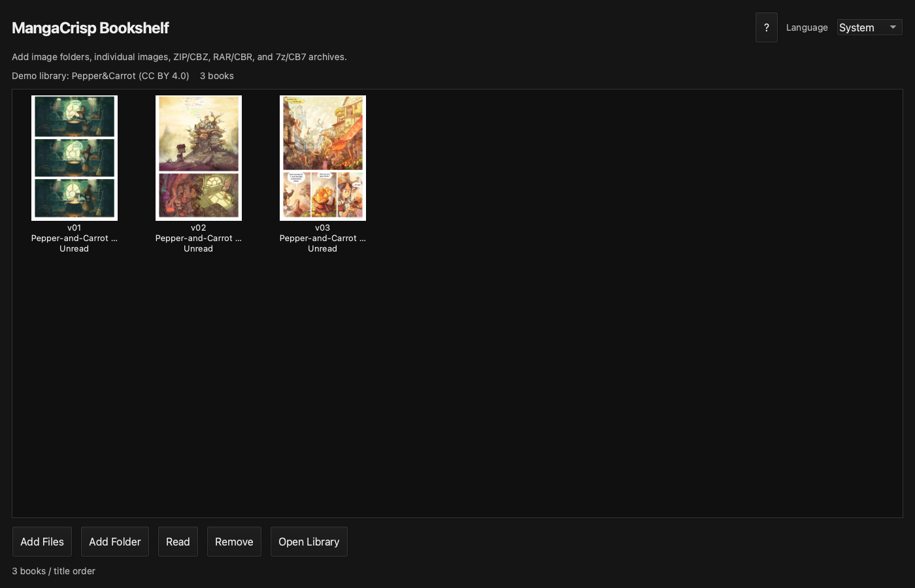Click the v03 title label
This screenshot has height=588, width=915.
[323, 228]
